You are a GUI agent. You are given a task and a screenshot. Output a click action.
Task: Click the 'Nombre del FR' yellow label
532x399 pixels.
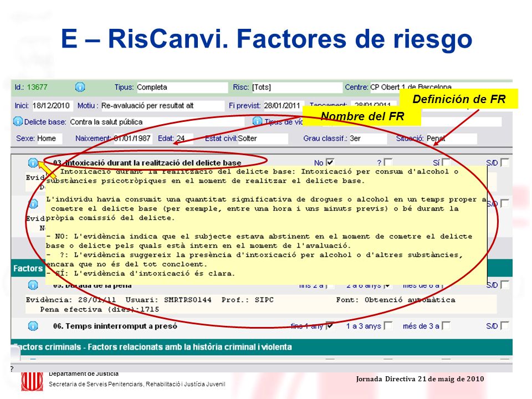click(362, 116)
